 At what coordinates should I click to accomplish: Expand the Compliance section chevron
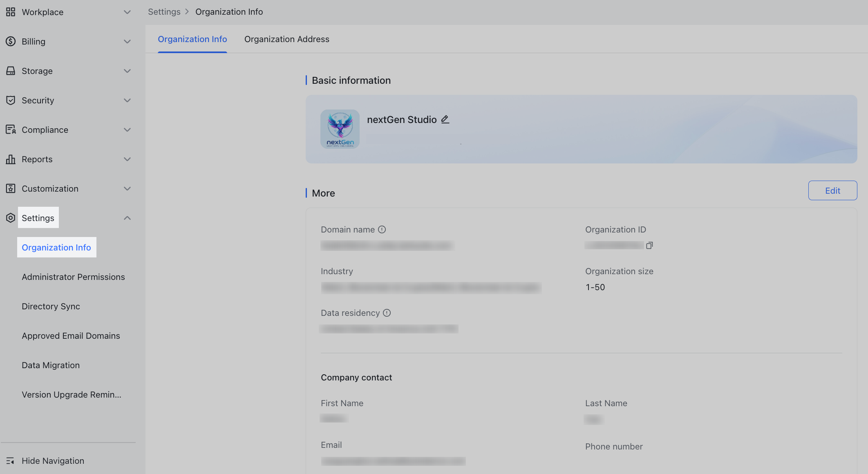[x=127, y=130]
